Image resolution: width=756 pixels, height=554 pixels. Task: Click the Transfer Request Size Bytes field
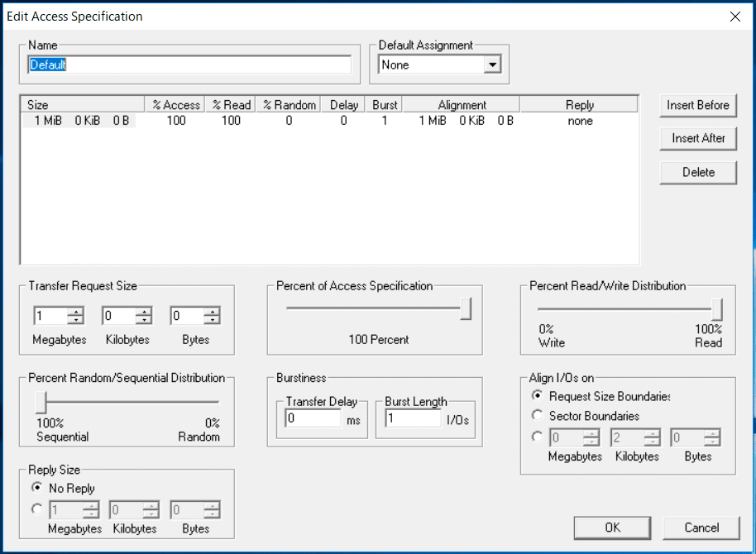click(x=188, y=316)
